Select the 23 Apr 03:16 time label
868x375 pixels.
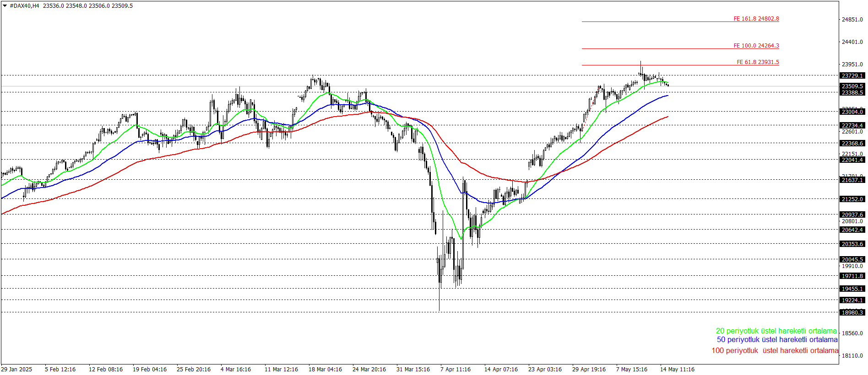[545, 370]
